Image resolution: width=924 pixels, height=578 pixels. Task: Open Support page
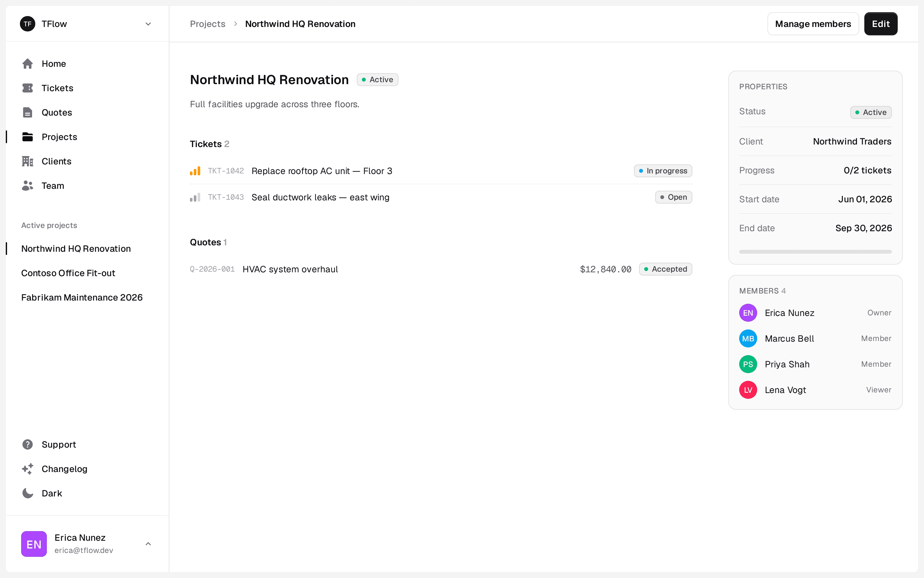coord(87,444)
